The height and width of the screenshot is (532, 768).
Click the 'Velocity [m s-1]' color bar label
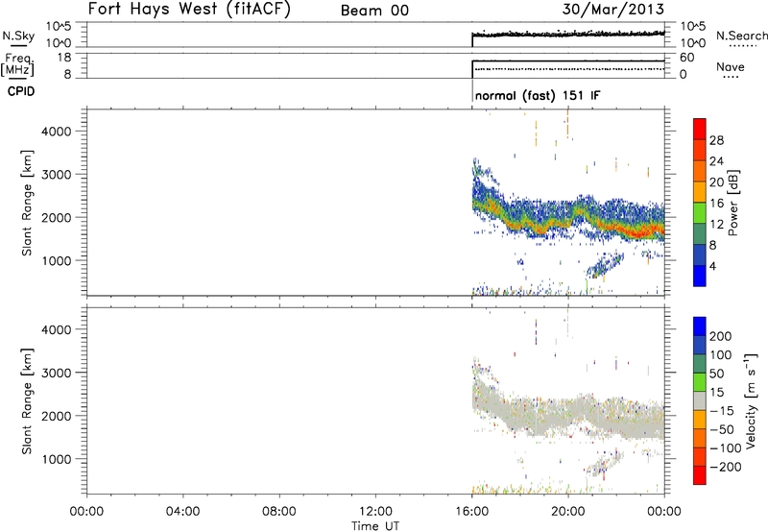(751, 400)
